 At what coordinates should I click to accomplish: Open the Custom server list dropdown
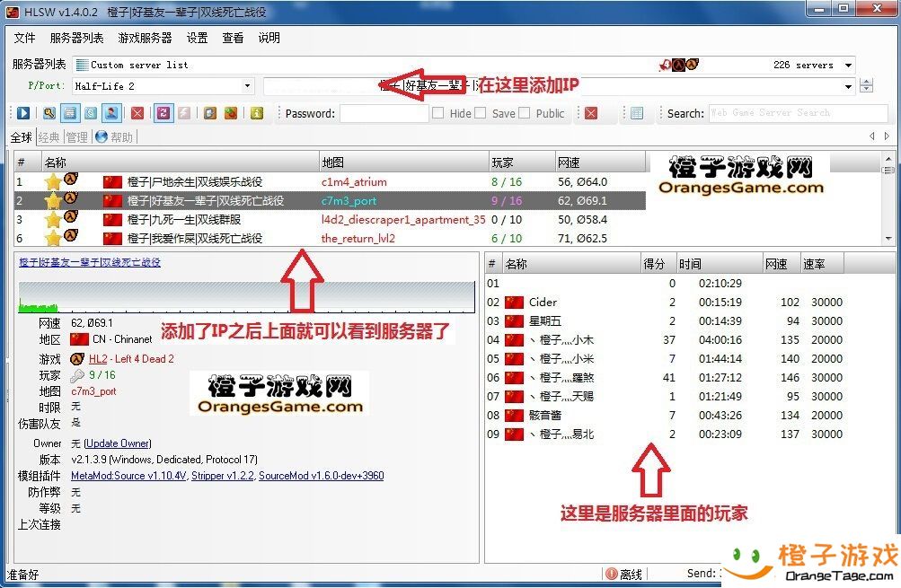465,65
